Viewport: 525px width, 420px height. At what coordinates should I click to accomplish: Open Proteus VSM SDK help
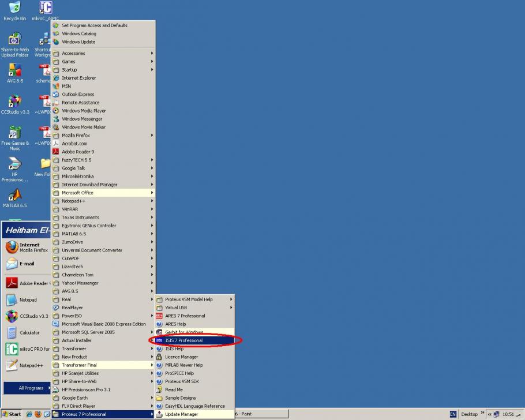194,381
